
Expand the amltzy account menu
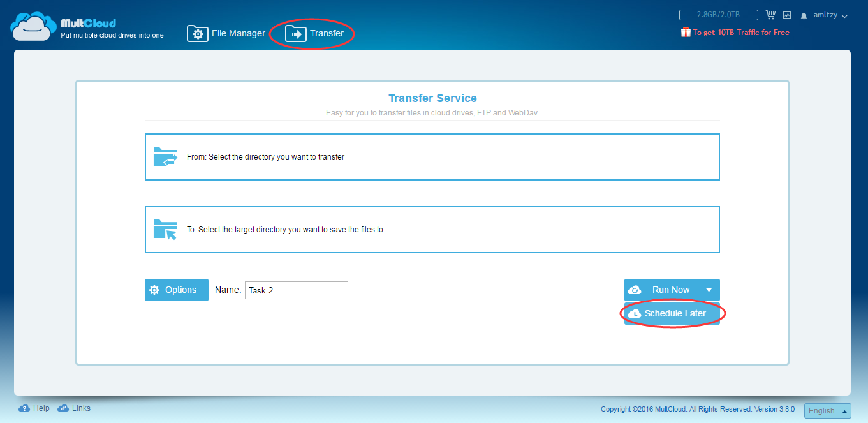tap(830, 15)
